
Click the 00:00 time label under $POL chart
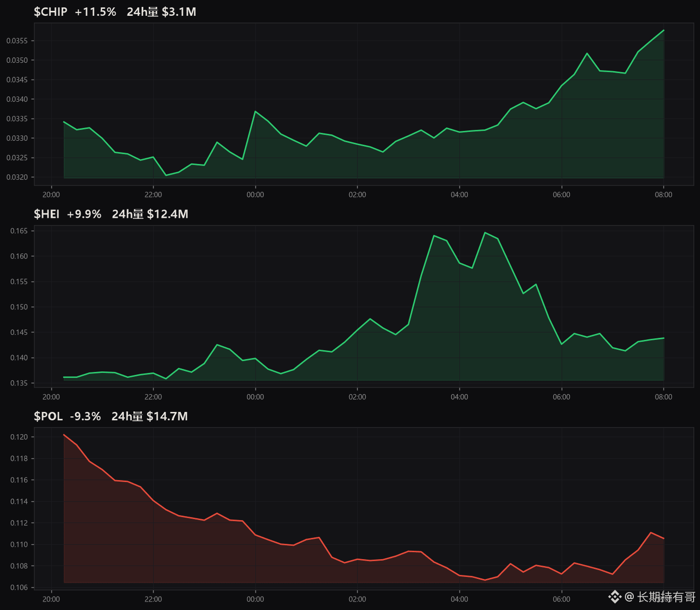(255, 599)
